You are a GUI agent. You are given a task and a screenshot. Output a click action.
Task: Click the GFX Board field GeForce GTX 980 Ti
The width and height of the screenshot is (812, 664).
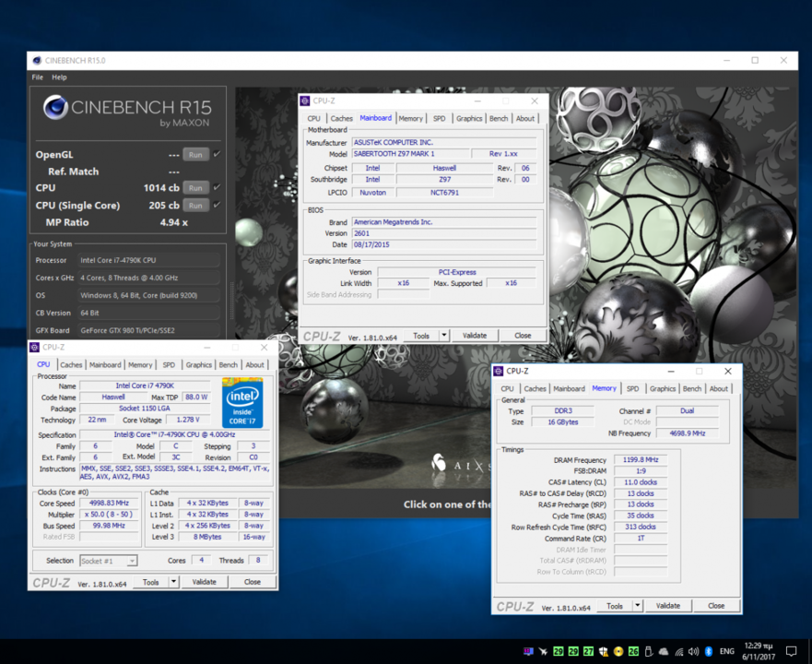coord(148,331)
